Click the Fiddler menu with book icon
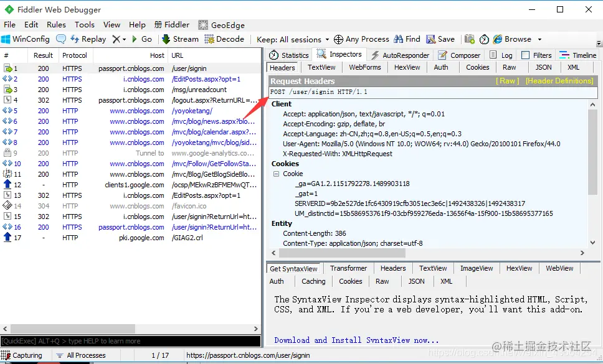The height and width of the screenshot is (364, 603). [x=172, y=25]
